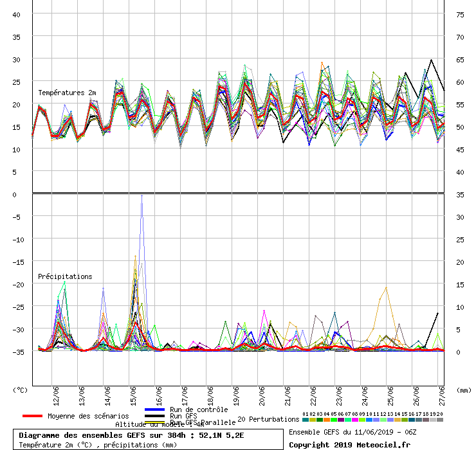Click the 'Run de contrôle' legend label

[x=199, y=410]
